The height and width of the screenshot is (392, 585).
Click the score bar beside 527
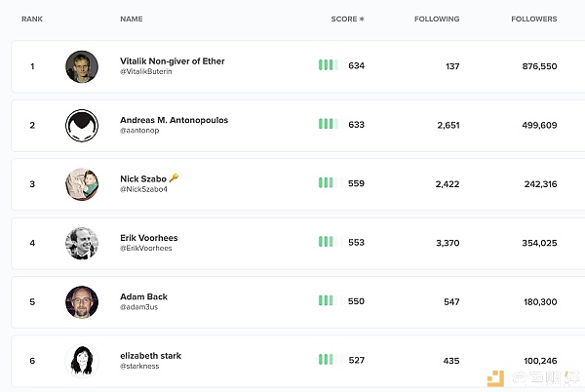click(x=331, y=360)
